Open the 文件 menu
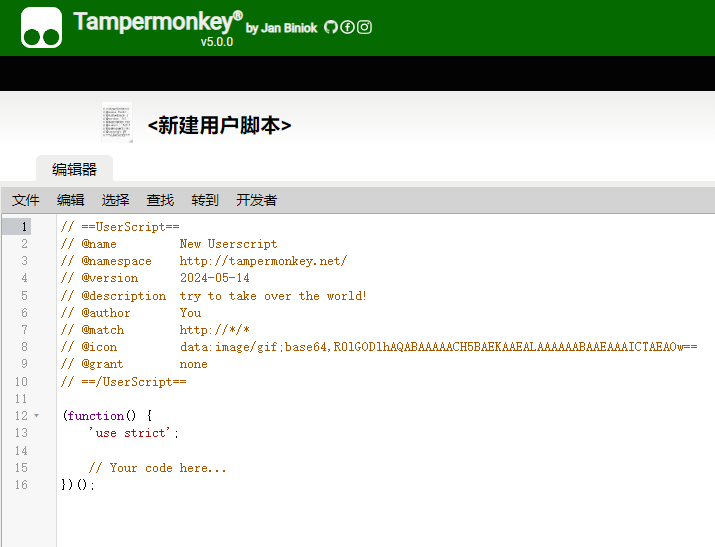The image size is (715, 547). [x=26, y=200]
